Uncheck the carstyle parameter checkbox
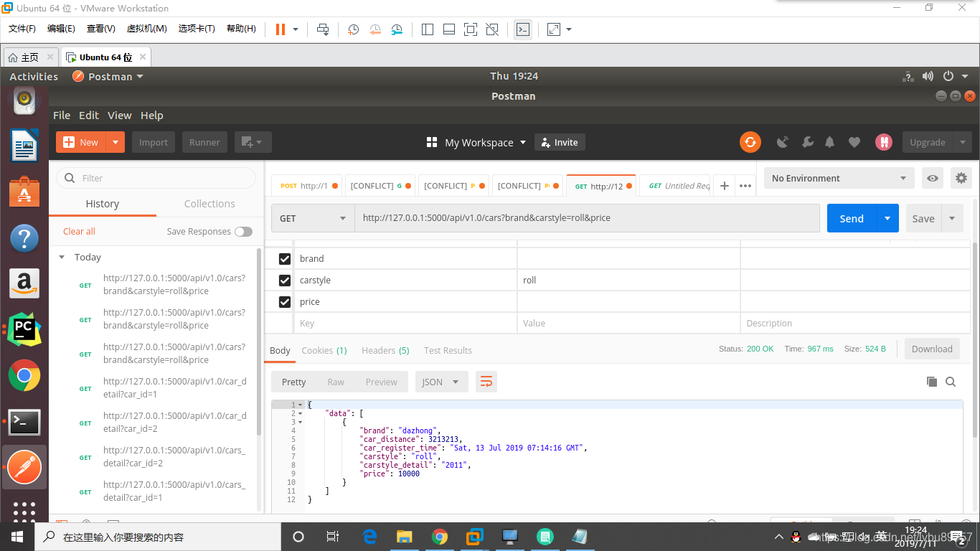This screenshot has height=551, width=980. tap(285, 281)
